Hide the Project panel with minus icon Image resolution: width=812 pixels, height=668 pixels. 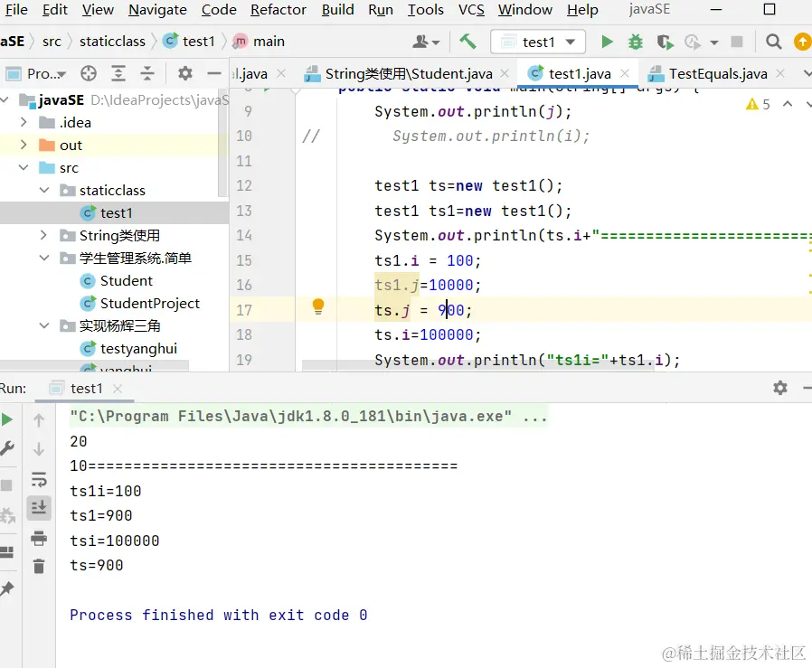(214, 73)
